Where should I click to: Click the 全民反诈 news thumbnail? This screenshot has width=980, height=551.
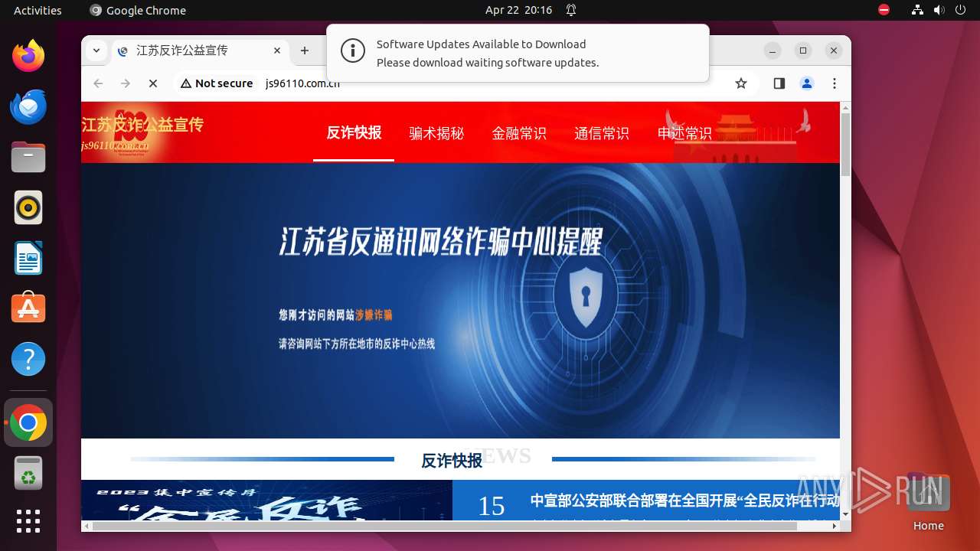(266, 500)
